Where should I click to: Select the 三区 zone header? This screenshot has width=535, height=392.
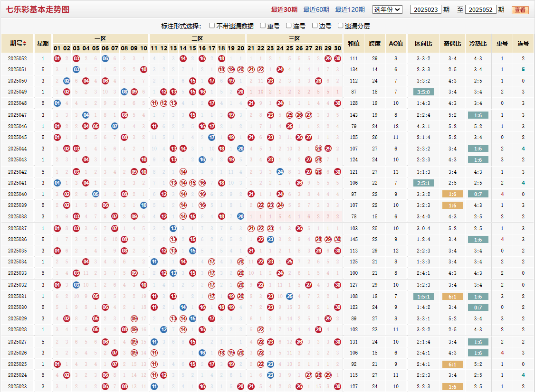pos(294,39)
